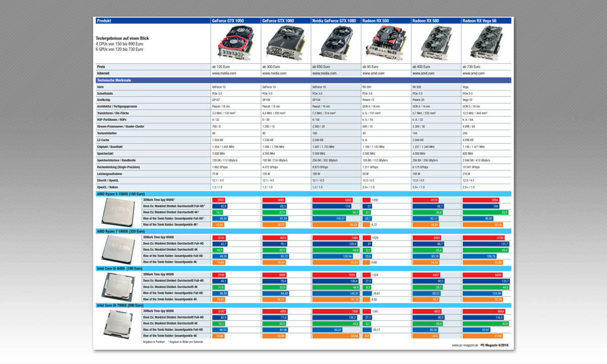Viewport: 607px width, 364px height.
Task: Select the "Polaris 20" graphics chip cell
Action: [436, 100]
